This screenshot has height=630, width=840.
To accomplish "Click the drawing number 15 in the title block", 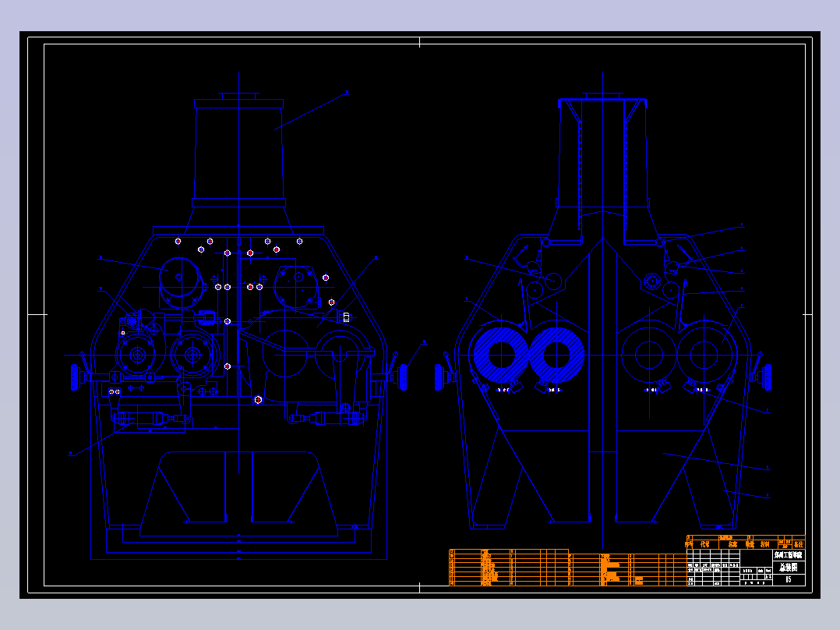I will [789, 579].
